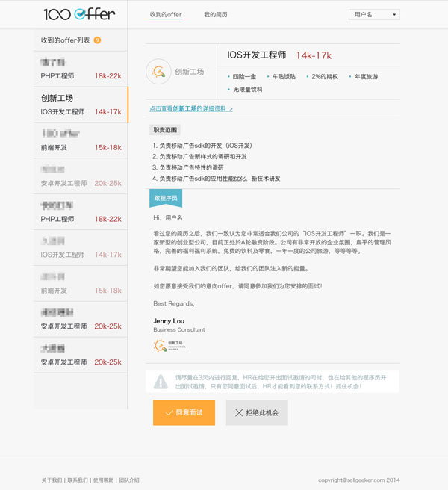Open the second PHP工程师 18k-22k offer
Image resolution: width=448 pixels, height=490 pixels.
pos(81,212)
